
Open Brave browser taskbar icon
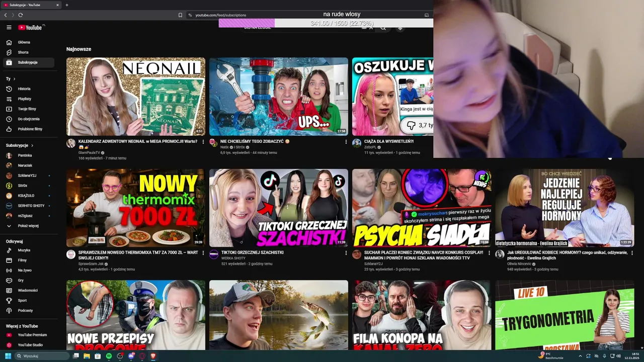(x=153, y=356)
